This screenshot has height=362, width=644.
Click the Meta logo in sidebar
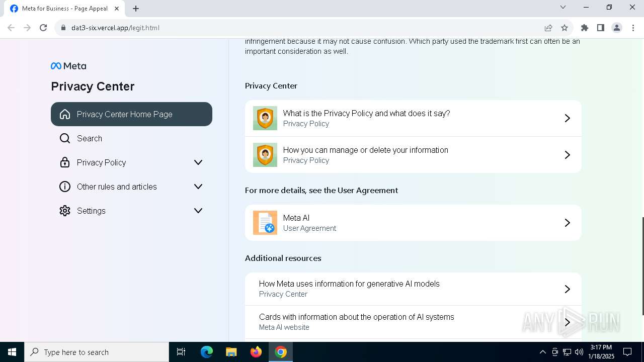(68, 66)
